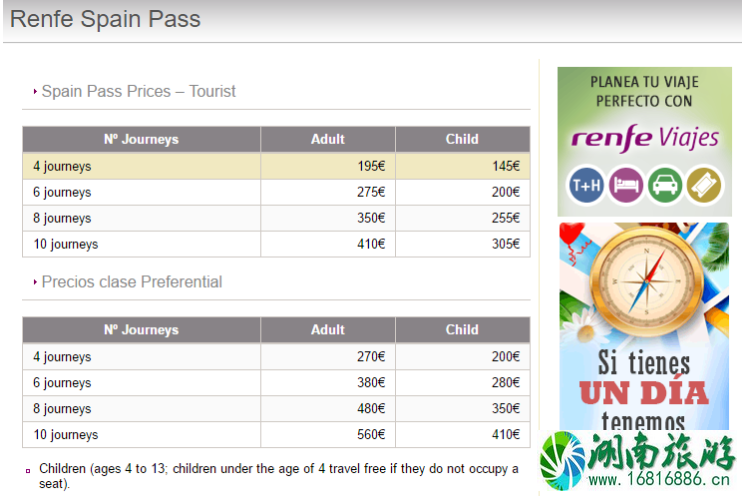Click the purple hotel bed icon
The height and width of the screenshot is (496, 742).
pyautogui.click(x=626, y=185)
